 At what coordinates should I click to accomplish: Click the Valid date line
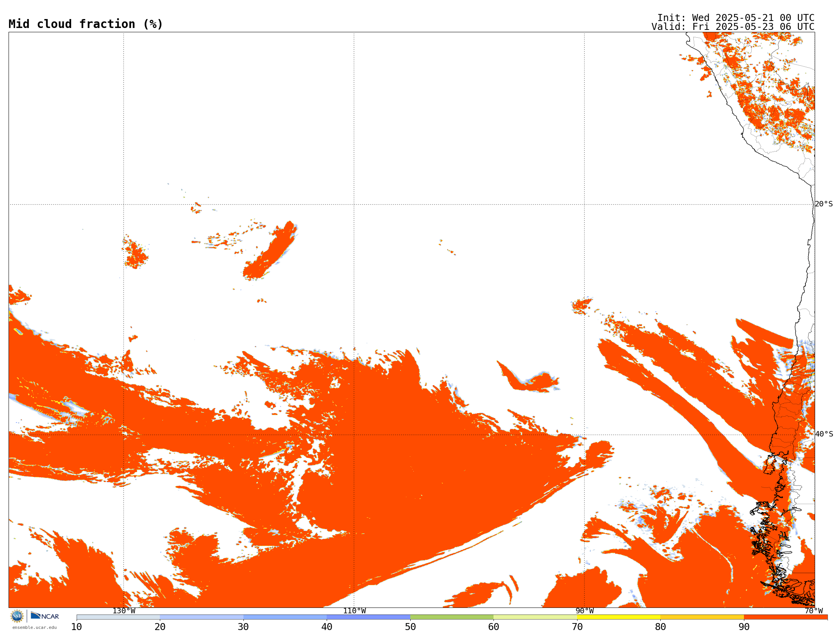coord(733,27)
